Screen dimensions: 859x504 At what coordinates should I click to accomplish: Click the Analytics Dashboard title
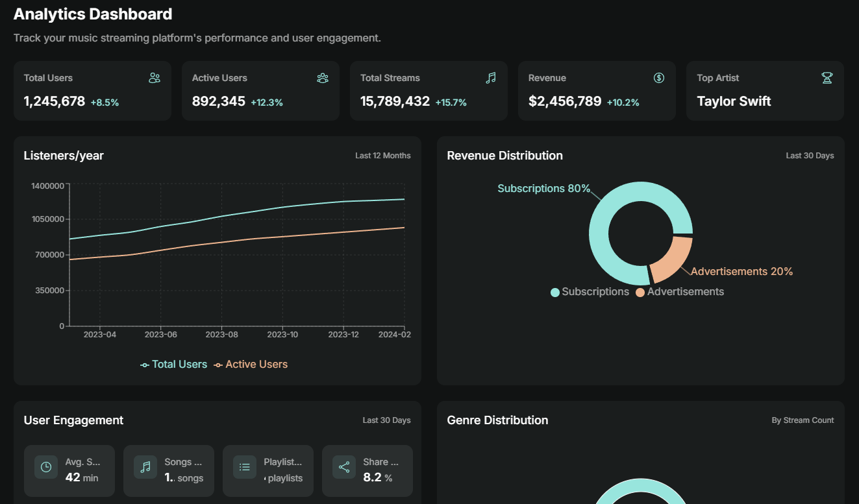tap(93, 14)
